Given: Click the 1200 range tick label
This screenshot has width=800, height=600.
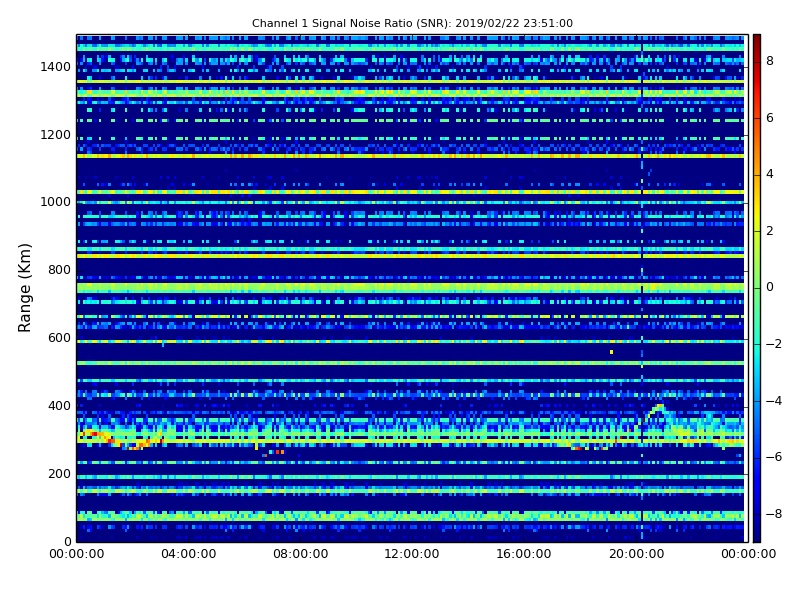Looking at the screenshot, I should click(56, 135).
